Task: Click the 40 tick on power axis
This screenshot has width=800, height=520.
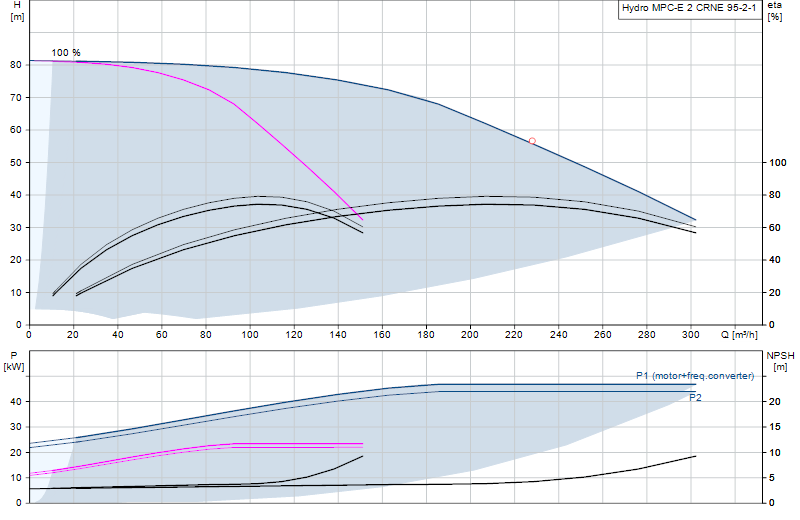Action: tap(15, 402)
